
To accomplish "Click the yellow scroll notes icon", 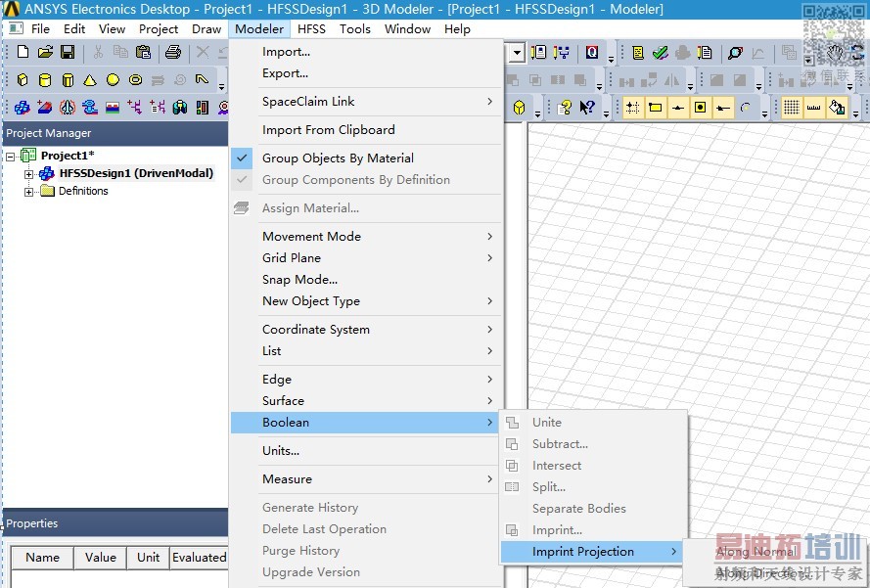I will (x=638, y=52).
